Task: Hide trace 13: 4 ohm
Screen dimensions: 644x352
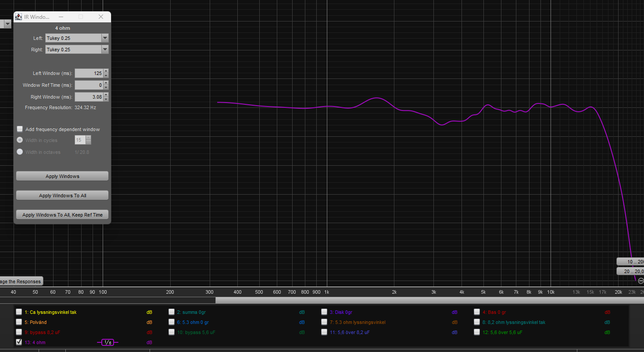Action: point(19,342)
